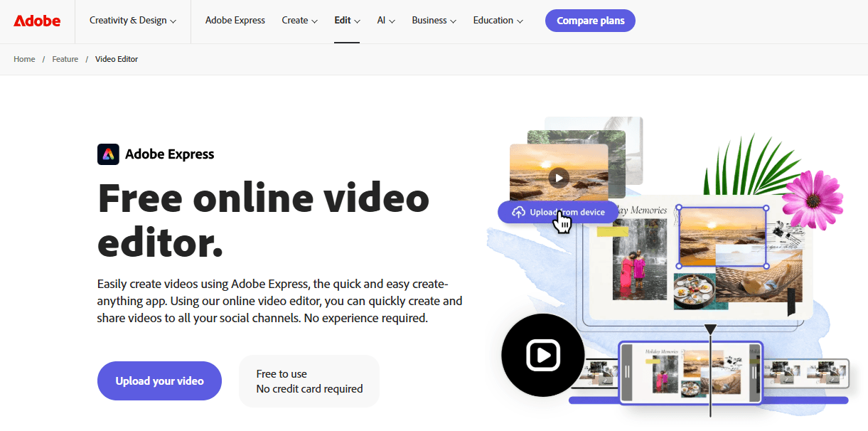Screen dimensions: 868x431
Task: Open the AI dropdown menu
Action: [386, 21]
